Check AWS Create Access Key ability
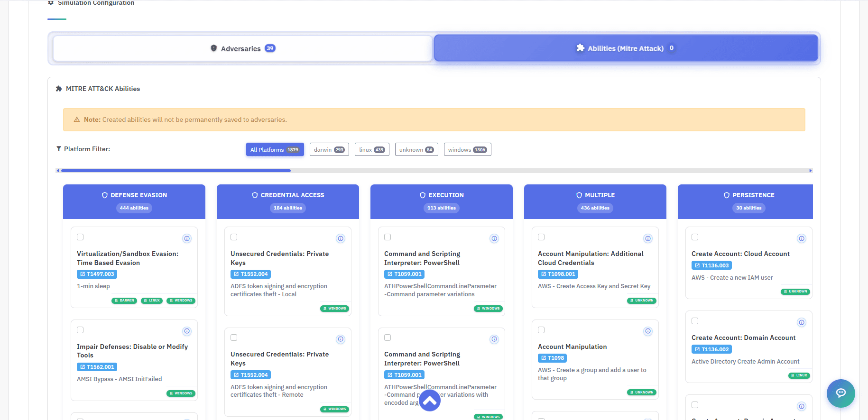This screenshot has height=420, width=868. (x=541, y=237)
